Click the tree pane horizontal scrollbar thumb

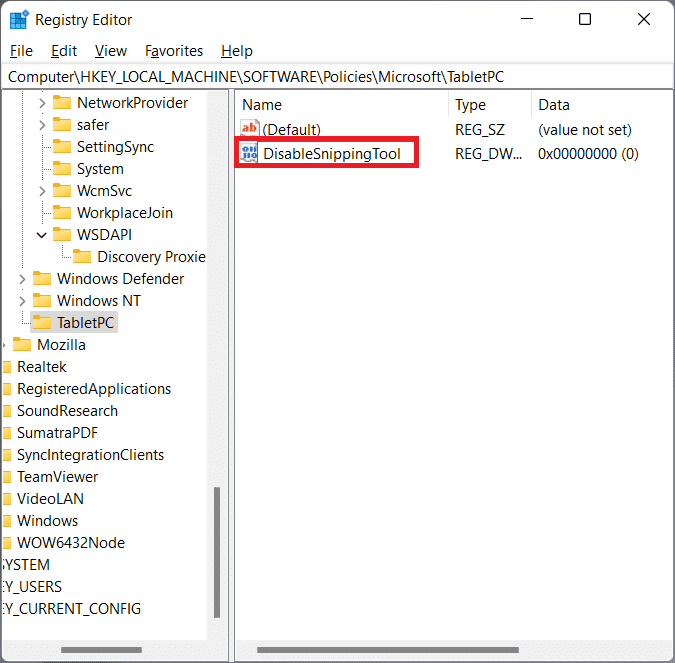click(x=101, y=650)
